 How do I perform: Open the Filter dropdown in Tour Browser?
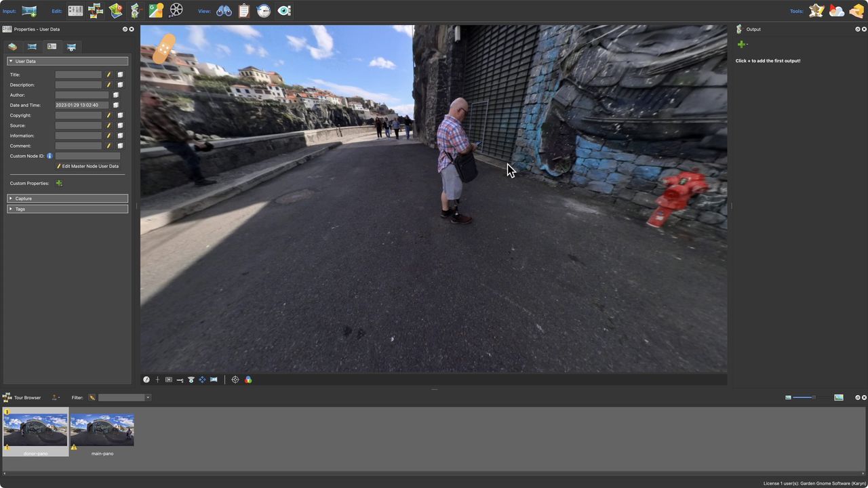pos(147,397)
